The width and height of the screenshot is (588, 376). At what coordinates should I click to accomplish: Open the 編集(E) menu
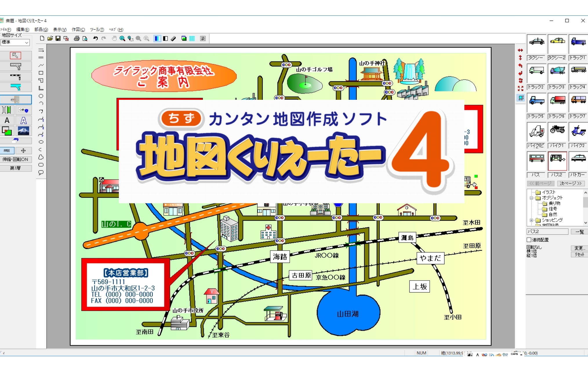[23, 30]
